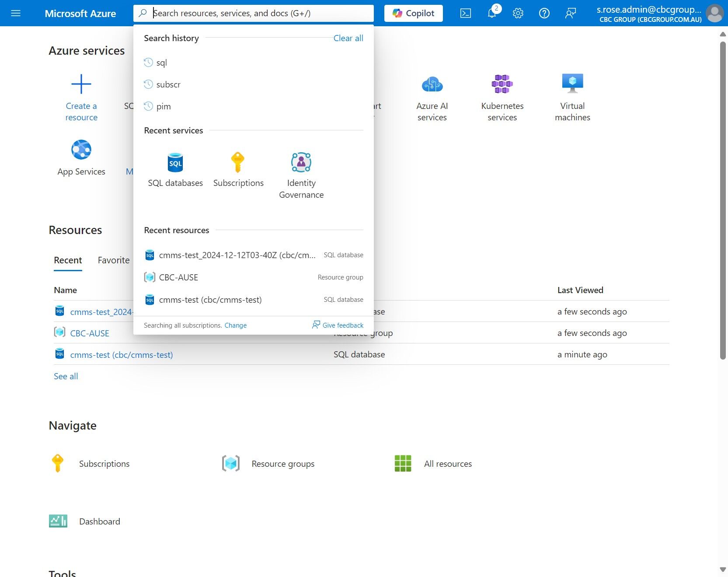Open Kubernetes services icon
Viewport: 728px width, 577px height.
coord(502,84)
